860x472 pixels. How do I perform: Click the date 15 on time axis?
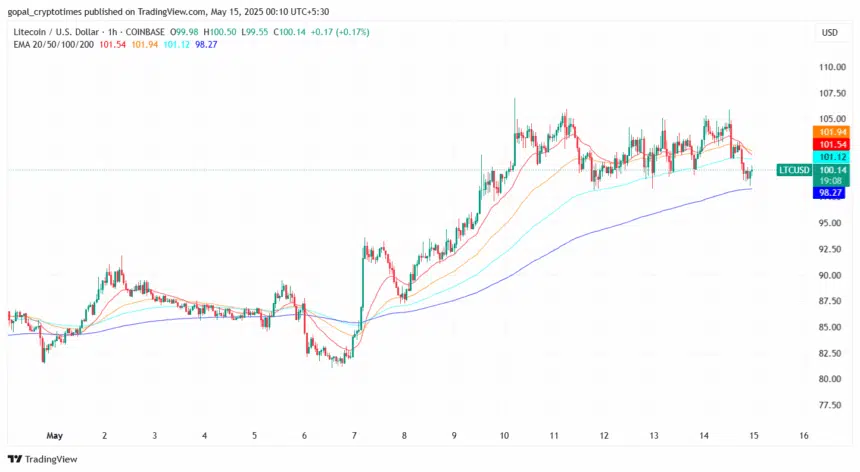tap(754, 436)
